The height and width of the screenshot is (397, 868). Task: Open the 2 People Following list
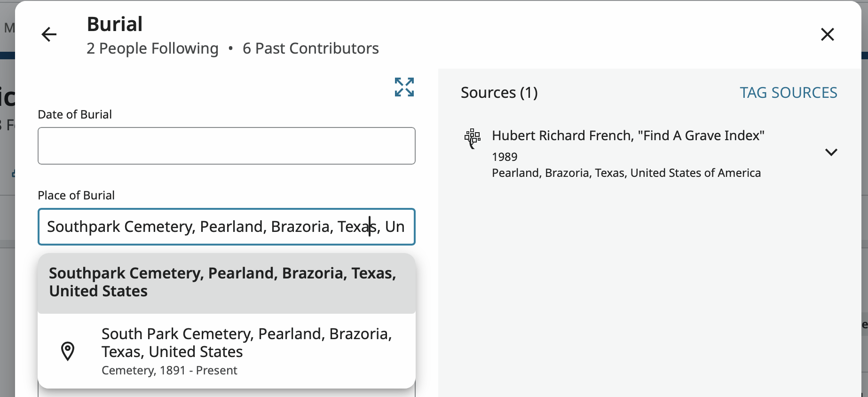[152, 48]
